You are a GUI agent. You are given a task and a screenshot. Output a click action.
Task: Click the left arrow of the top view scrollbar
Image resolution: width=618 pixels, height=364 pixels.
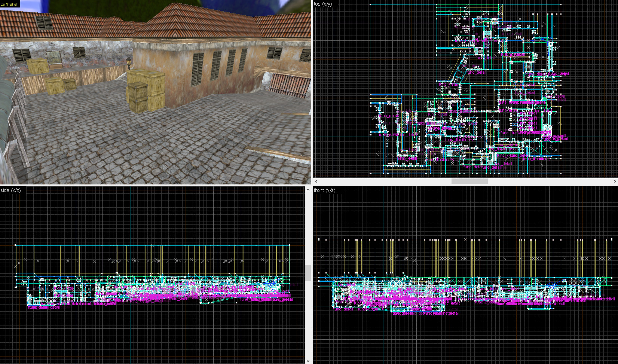[x=316, y=181]
